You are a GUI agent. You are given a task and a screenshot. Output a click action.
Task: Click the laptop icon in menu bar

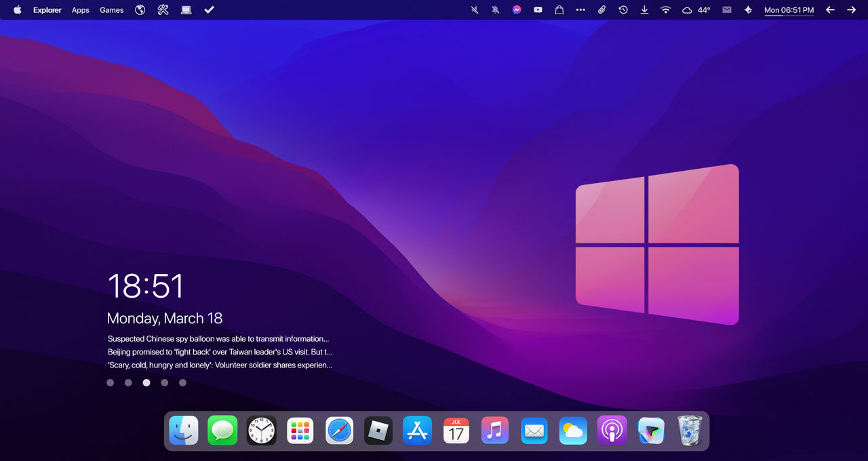pyautogui.click(x=186, y=9)
